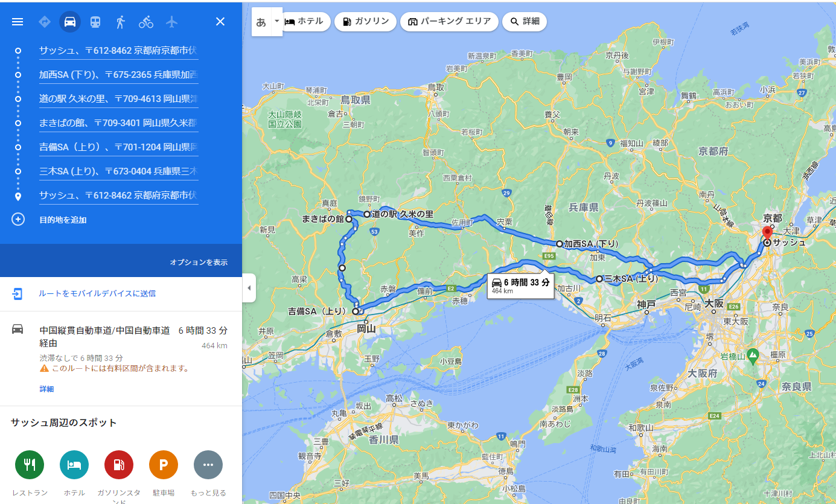The image size is (836, 504).
Task: Click the add destination plus icon
Action: [x=18, y=219]
